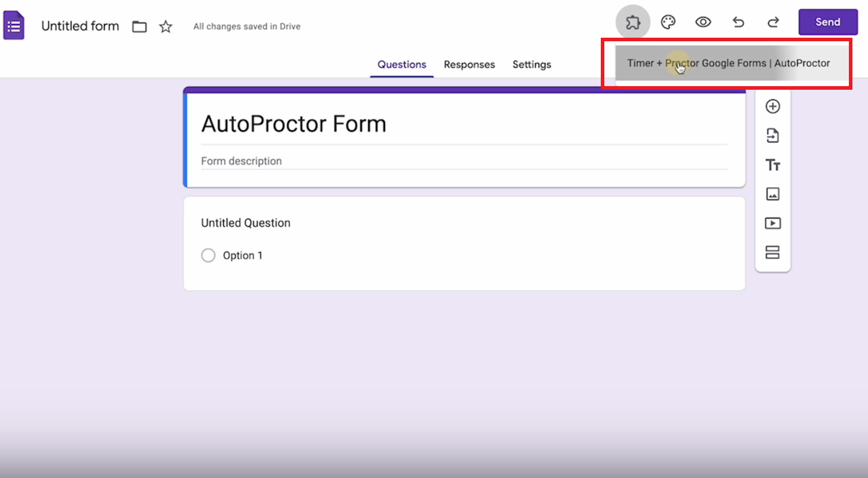Screen dimensions: 868x478
Task: Click the Send button
Action: click(828, 22)
